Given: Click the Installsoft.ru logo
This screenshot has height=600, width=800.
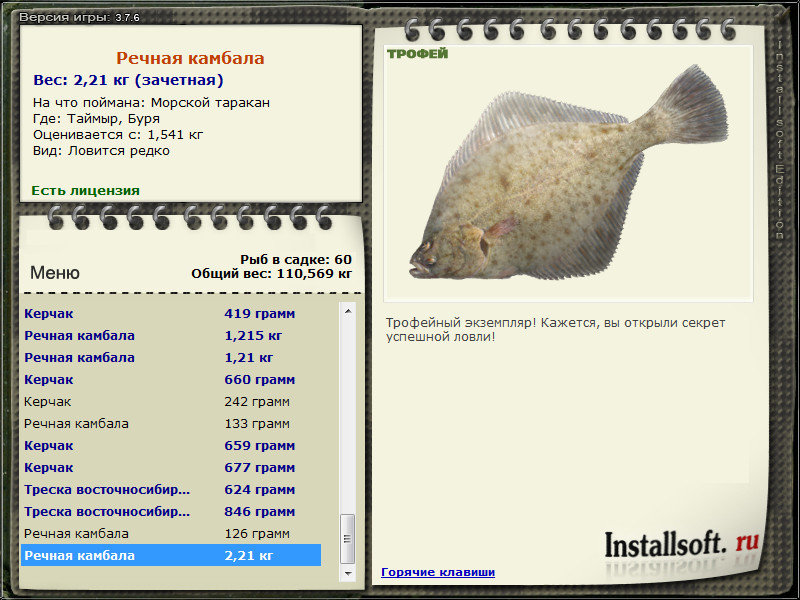Looking at the screenshot, I should pyautogui.click(x=682, y=544).
